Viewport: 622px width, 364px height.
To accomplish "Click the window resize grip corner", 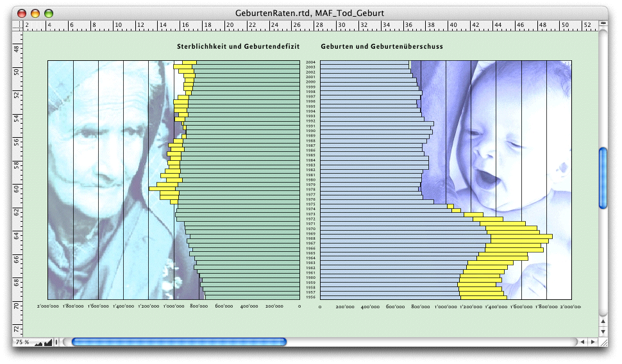I will [603, 342].
